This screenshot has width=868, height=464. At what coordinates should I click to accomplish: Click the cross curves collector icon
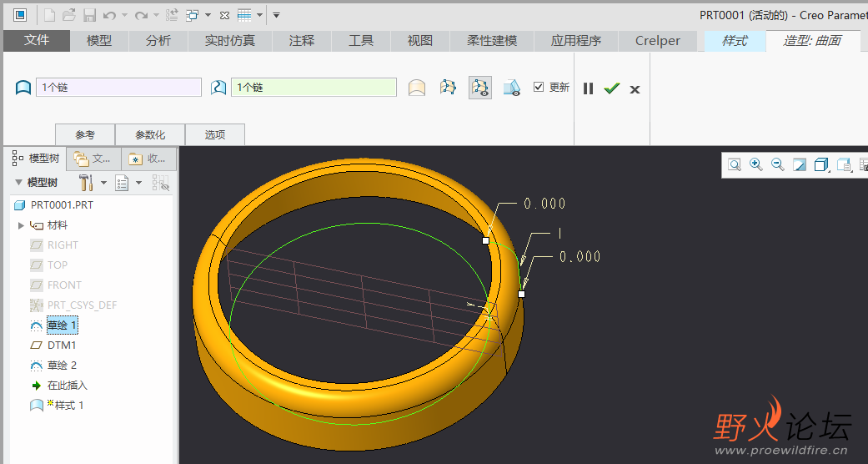coord(218,88)
